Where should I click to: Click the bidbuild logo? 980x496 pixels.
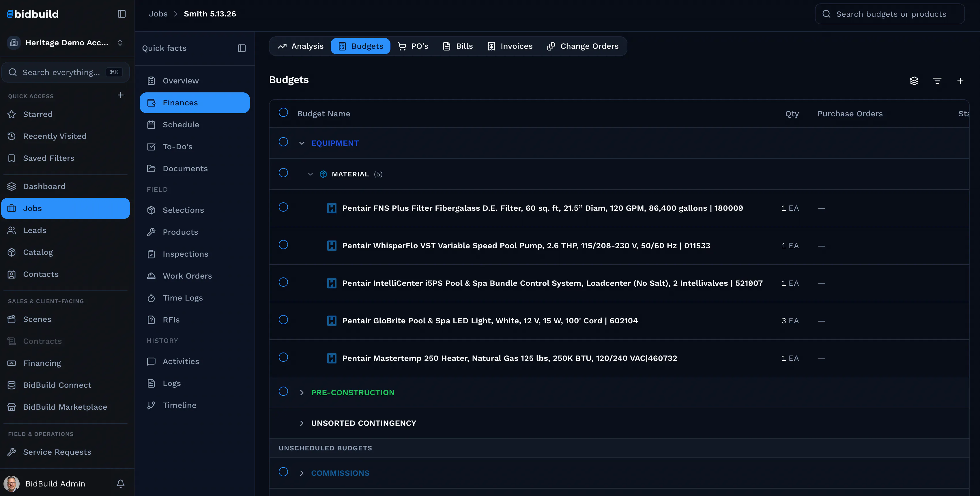click(33, 14)
